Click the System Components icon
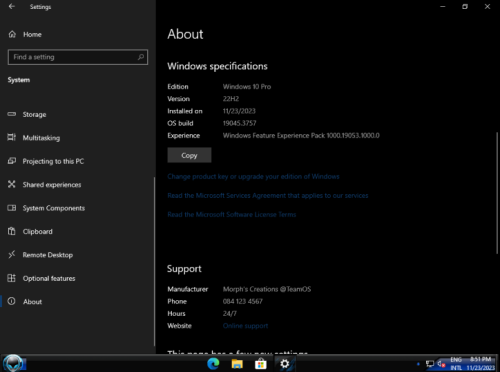The height and width of the screenshot is (372, 500). 12,208
